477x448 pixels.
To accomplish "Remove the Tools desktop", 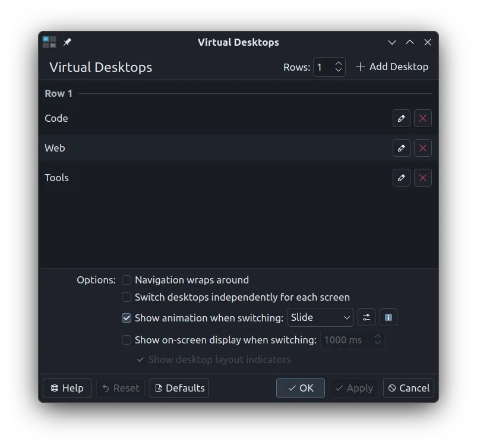I will (422, 178).
